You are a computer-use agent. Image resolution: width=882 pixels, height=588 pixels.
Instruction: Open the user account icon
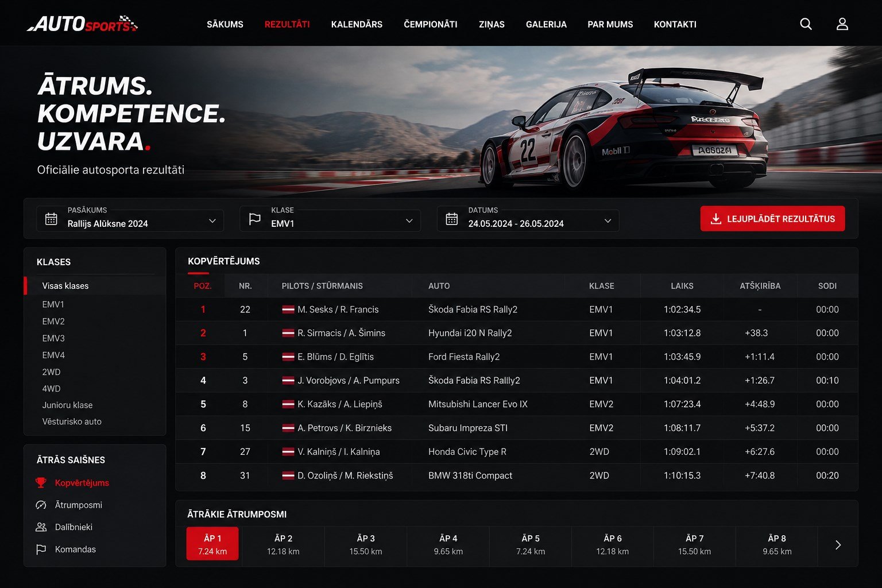coord(842,24)
